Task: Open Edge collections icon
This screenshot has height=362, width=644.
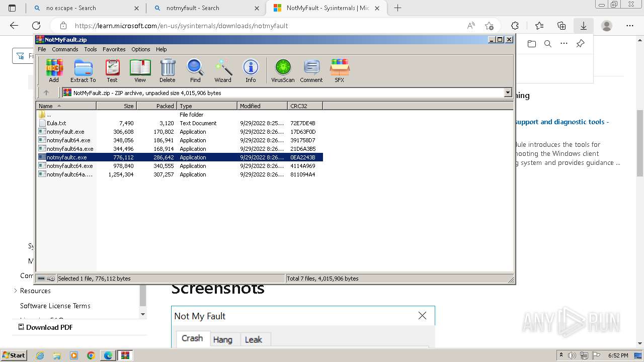Action: click(x=561, y=26)
